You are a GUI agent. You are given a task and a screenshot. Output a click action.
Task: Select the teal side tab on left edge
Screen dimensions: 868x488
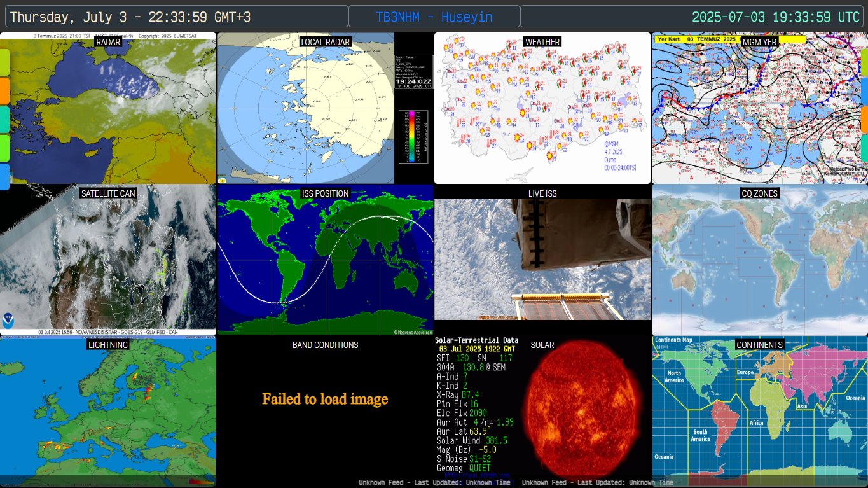[x=4, y=119]
